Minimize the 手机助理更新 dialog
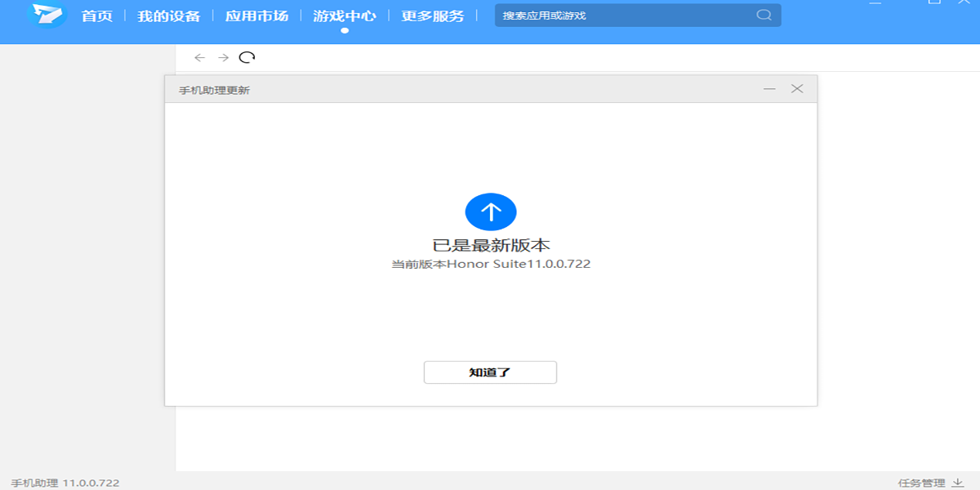980x490 pixels. tap(769, 88)
